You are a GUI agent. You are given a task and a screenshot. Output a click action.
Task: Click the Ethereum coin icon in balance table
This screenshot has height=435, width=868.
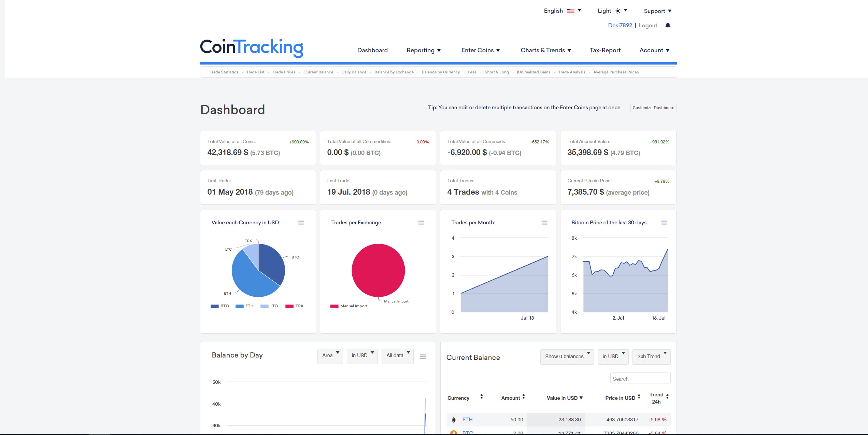[x=454, y=420]
